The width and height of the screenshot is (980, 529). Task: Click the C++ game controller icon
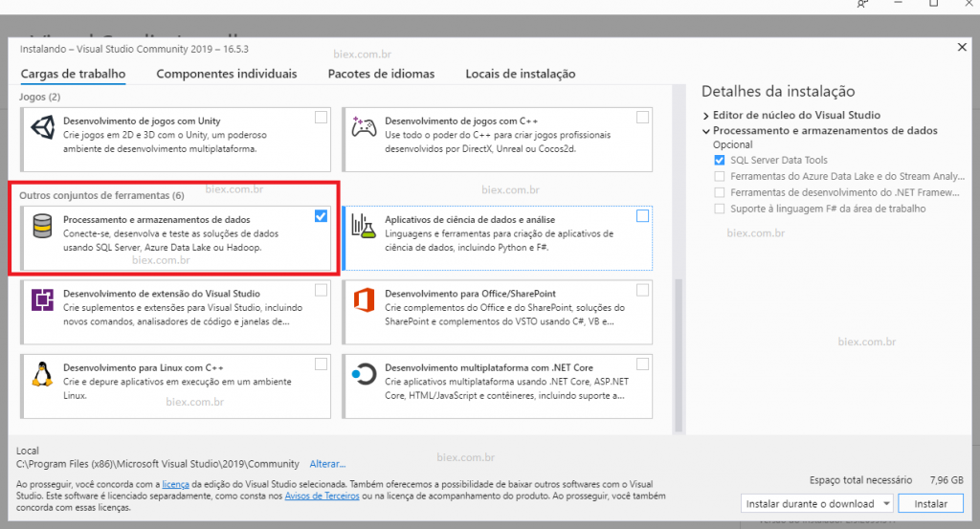[364, 127]
